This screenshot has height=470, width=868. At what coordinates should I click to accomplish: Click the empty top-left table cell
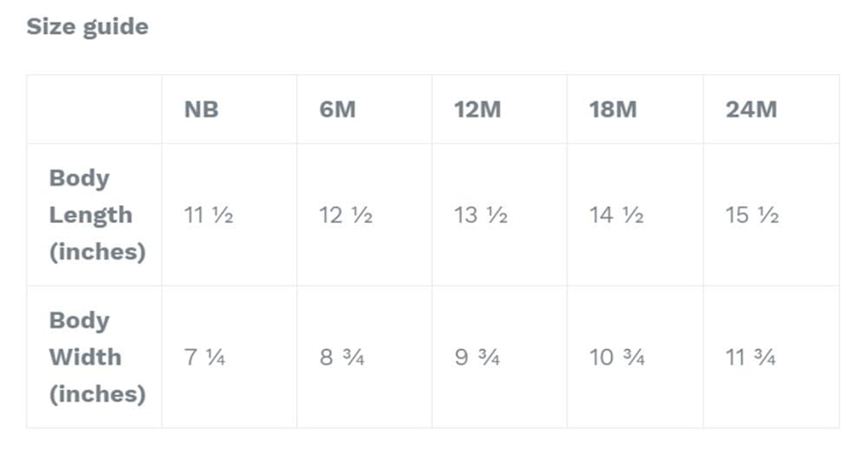94,109
